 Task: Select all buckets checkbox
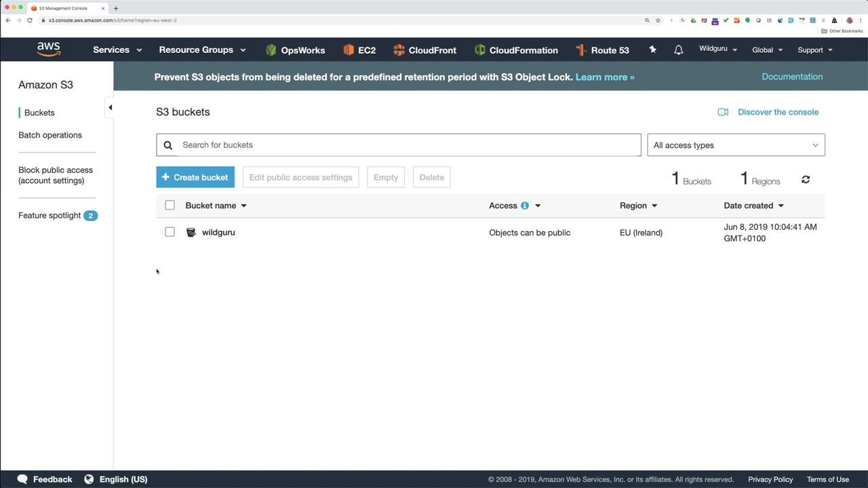[x=170, y=205]
